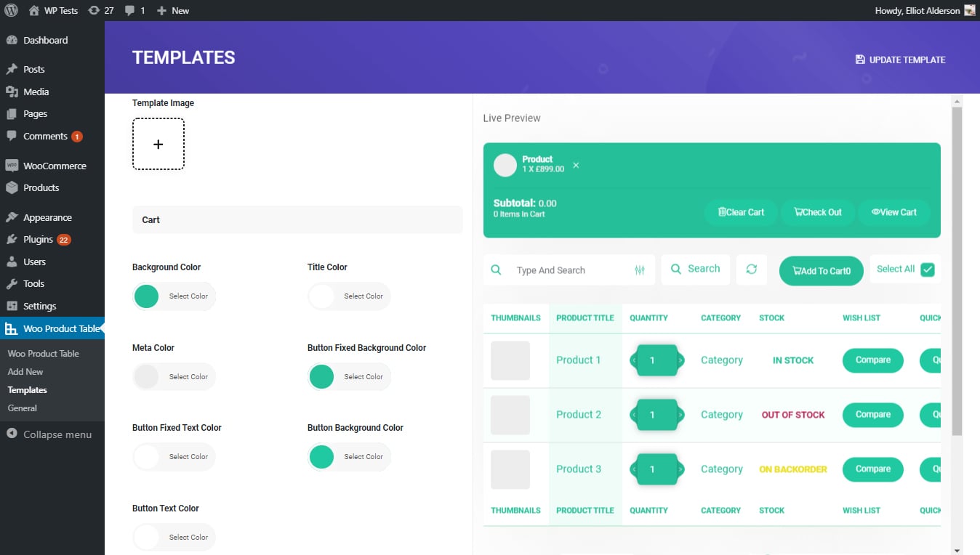
Task: Open comments bubble in admin bar
Action: click(x=134, y=10)
